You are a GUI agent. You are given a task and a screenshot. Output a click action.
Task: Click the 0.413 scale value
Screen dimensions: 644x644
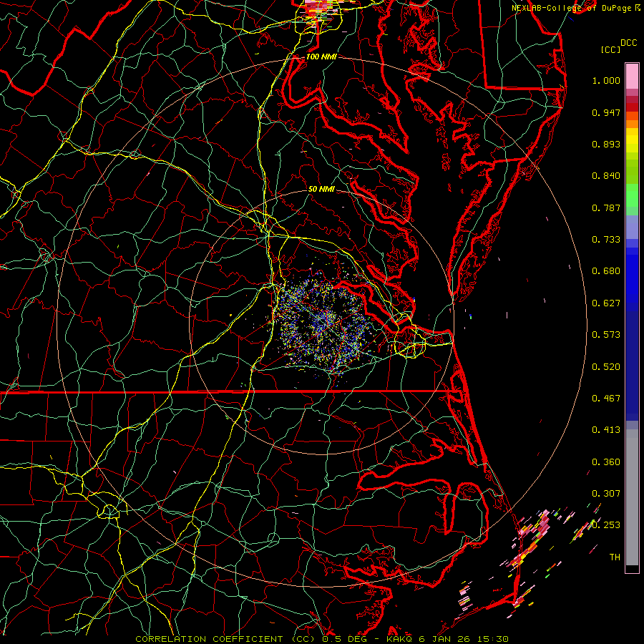coord(606,430)
